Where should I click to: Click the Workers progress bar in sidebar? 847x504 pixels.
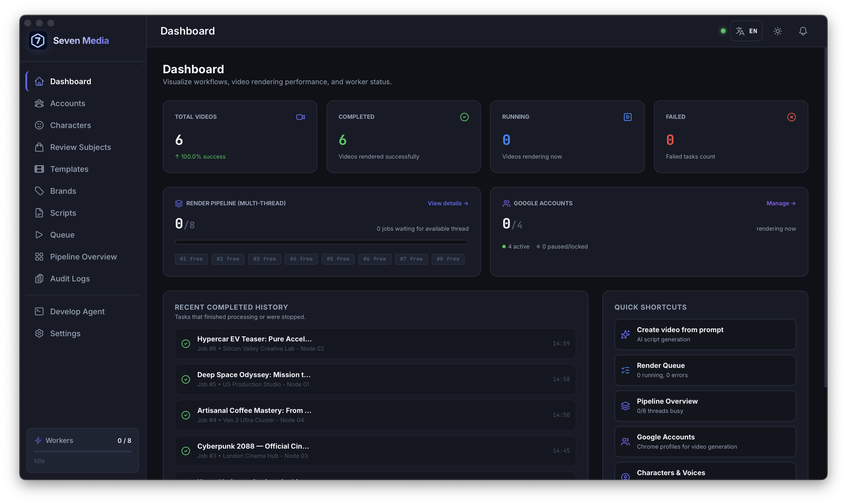83,451
